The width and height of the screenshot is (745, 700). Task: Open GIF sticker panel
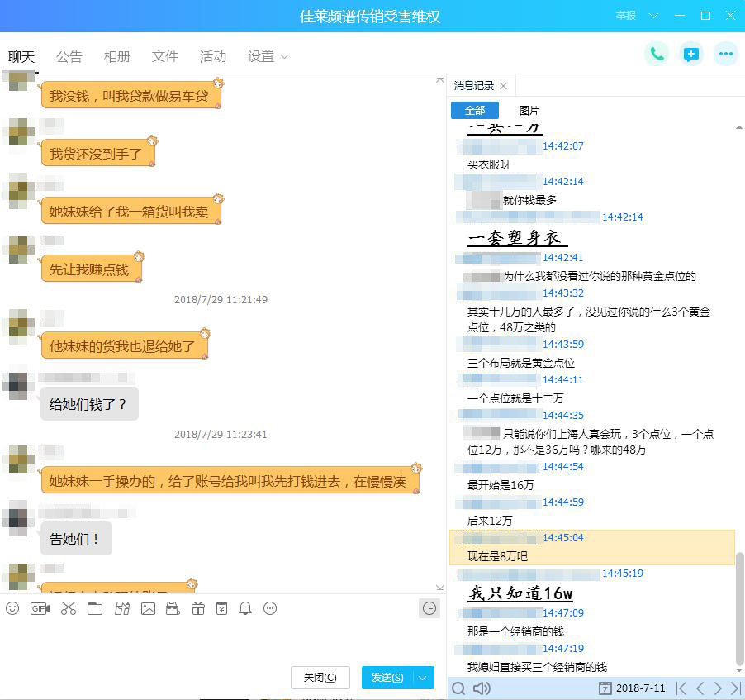click(40, 608)
